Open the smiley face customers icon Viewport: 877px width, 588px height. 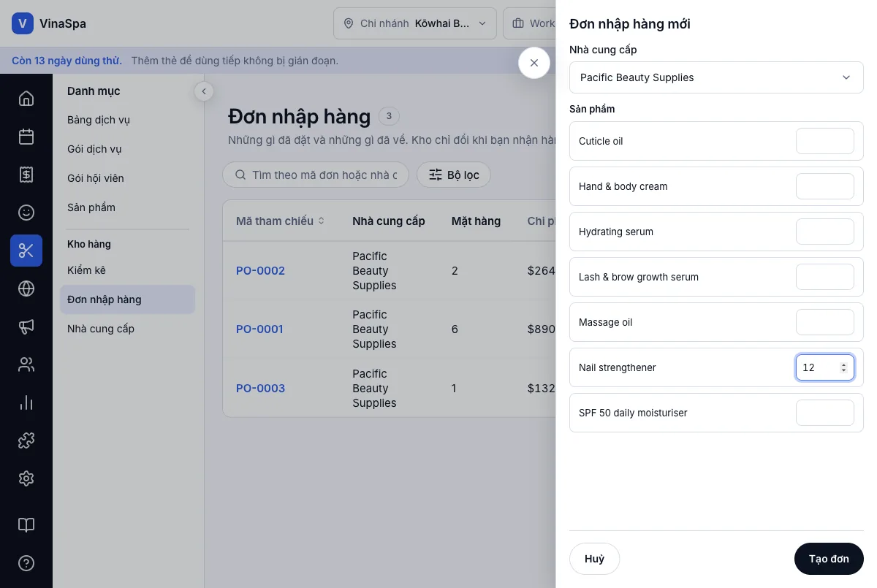[x=26, y=213]
